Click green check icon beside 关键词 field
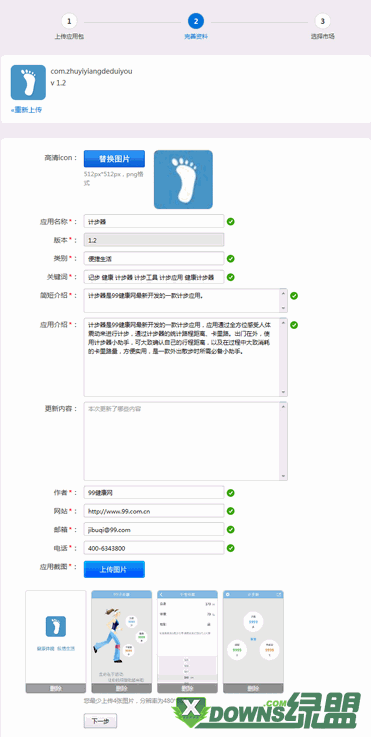 (x=231, y=277)
